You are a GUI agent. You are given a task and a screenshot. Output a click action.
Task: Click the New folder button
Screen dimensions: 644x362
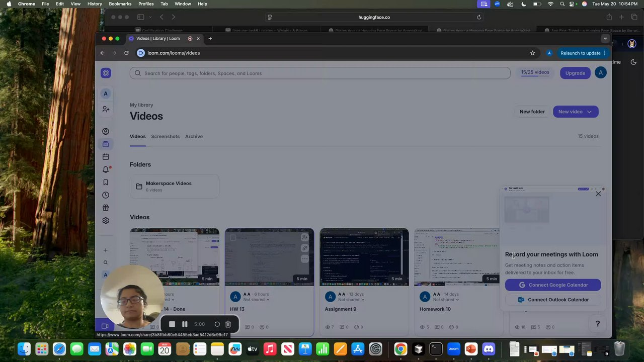click(532, 112)
